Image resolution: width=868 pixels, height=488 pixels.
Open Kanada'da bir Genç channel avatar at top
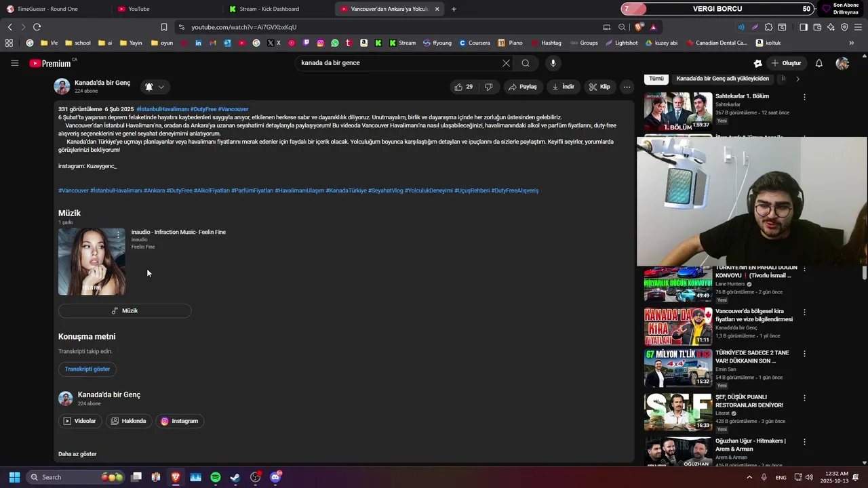62,86
